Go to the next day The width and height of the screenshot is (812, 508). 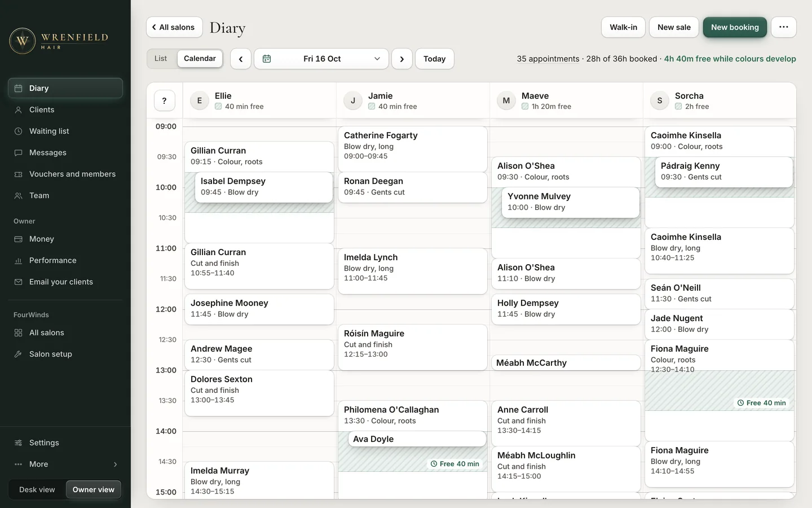point(402,59)
